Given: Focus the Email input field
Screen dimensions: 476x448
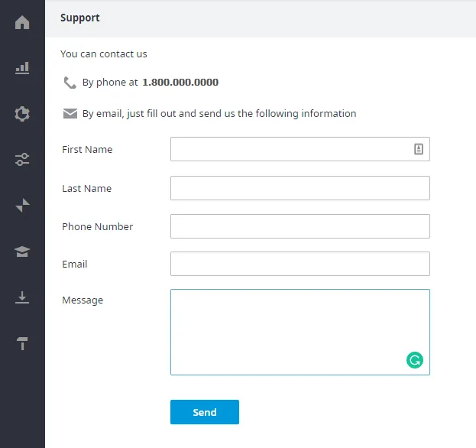Looking at the screenshot, I should point(300,264).
